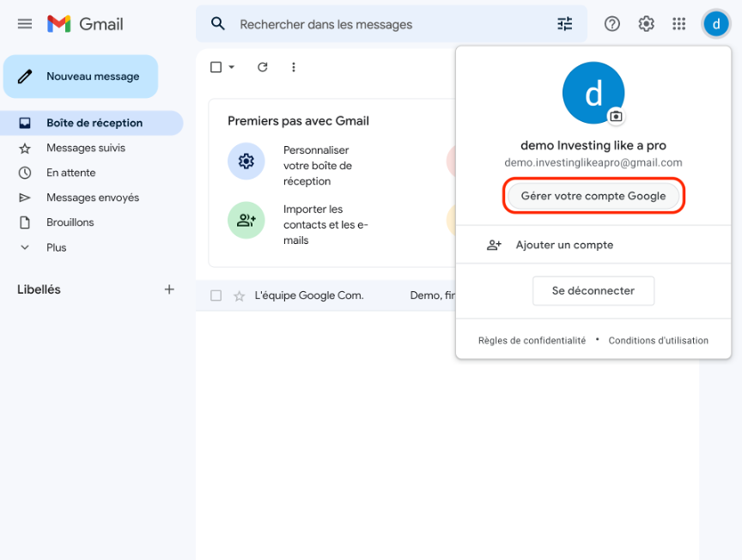Compose with Nouveau message button
Viewport: 742px width, 560px height.
[x=81, y=76]
